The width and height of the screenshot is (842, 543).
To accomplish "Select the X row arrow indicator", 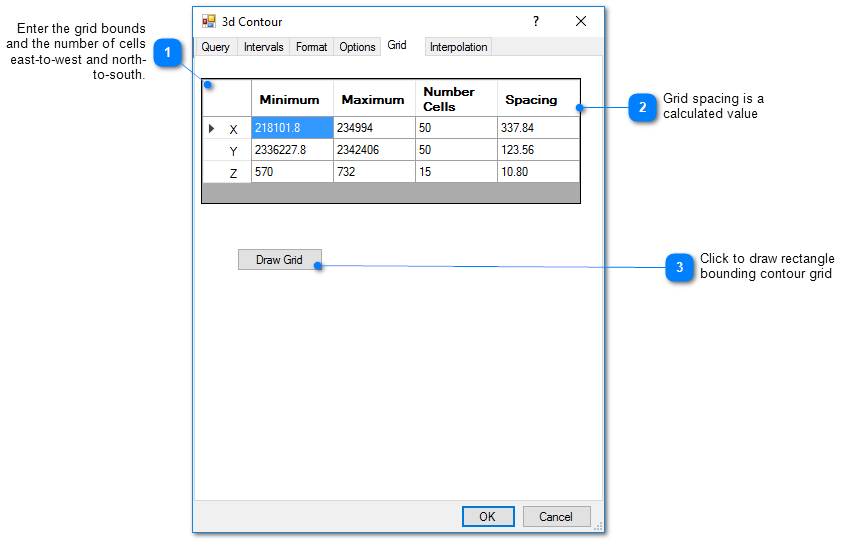I will (212, 128).
